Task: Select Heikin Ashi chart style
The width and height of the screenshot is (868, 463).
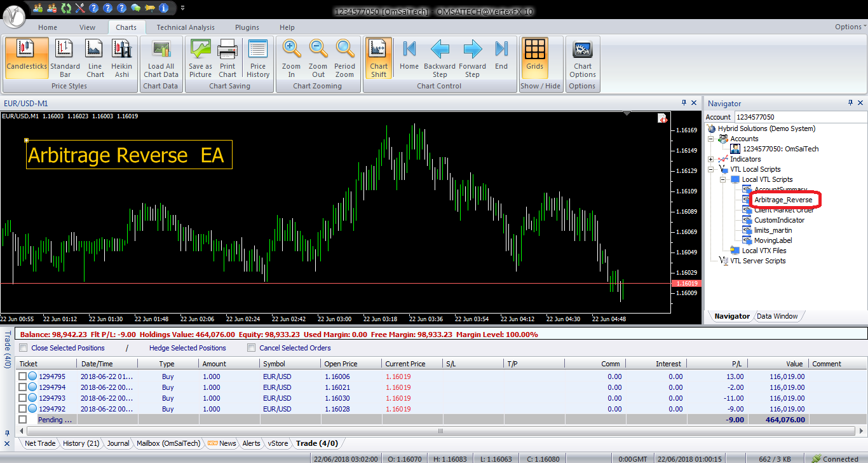Action: tap(121, 58)
